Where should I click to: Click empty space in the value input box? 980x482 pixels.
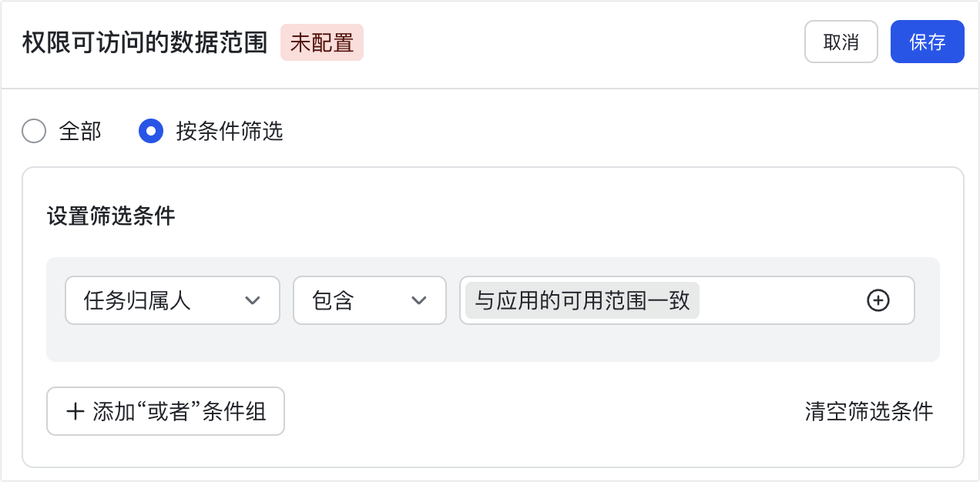(x=778, y=300)
